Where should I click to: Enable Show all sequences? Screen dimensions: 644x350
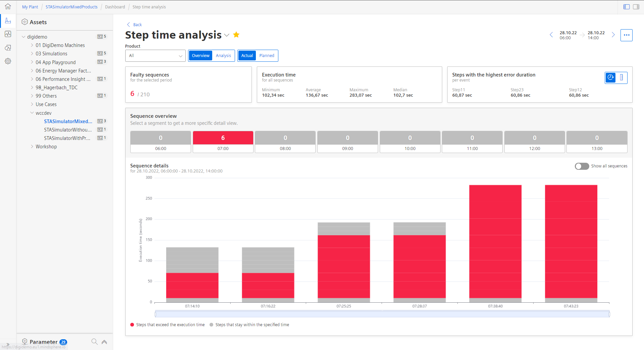582,166
